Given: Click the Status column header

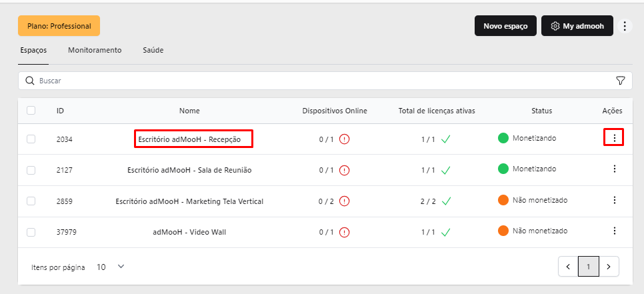Looking at the screenshot, I should 542,111.
